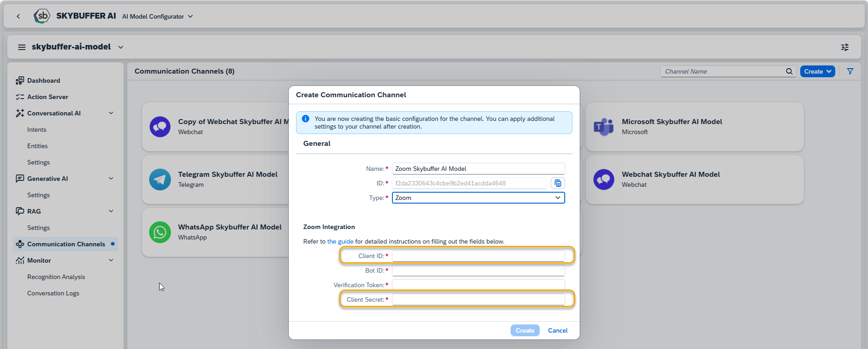
Task: Click the Verification Token field
Action: pyautogui.click(x=478, y=285)
